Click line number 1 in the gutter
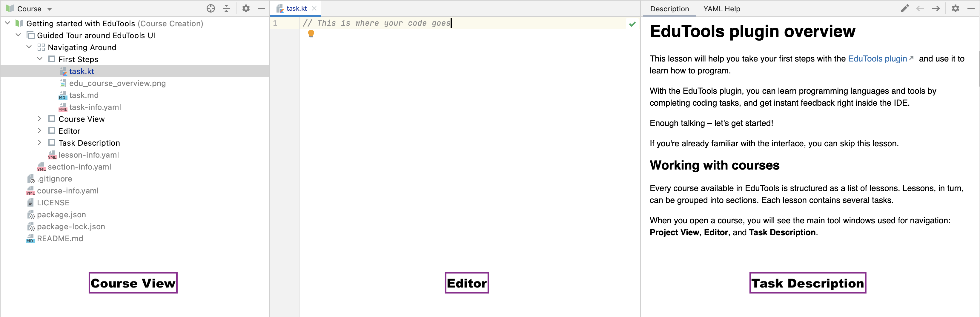 [x=275, y=23]
